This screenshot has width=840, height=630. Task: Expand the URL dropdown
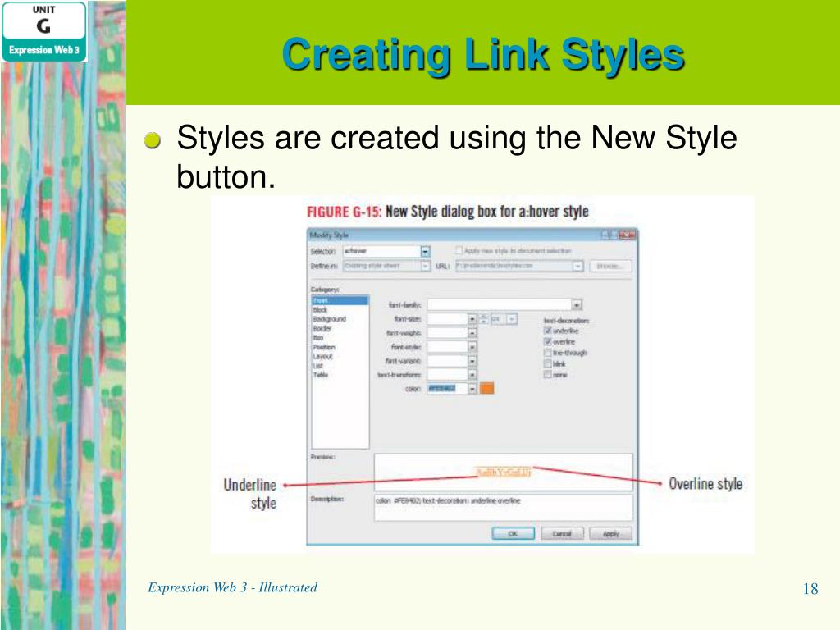click(577, 266)
